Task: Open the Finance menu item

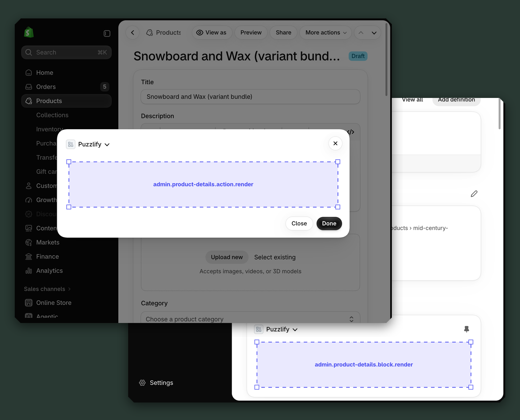Action: [x=66, y=257]
